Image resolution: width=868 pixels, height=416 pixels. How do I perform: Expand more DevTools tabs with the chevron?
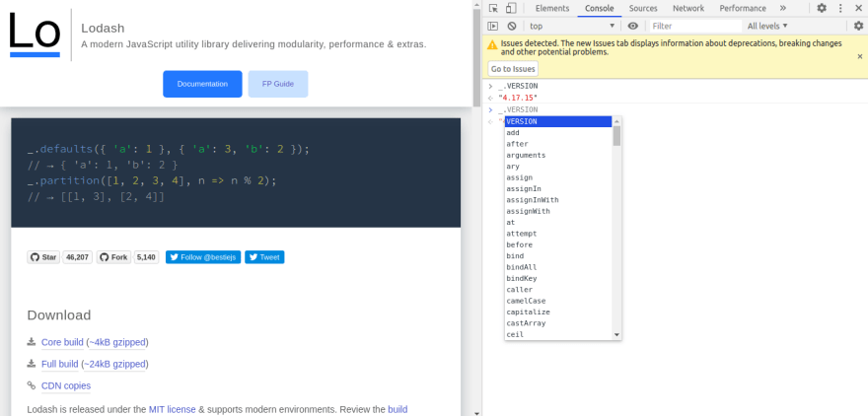tap(783, 8)
